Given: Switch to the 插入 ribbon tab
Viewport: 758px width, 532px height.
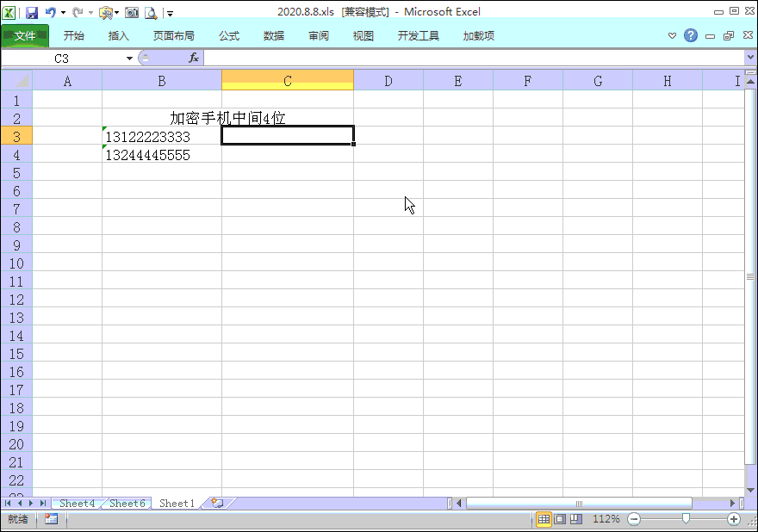Looking at the screenshot, I should (x=119, y=36).
